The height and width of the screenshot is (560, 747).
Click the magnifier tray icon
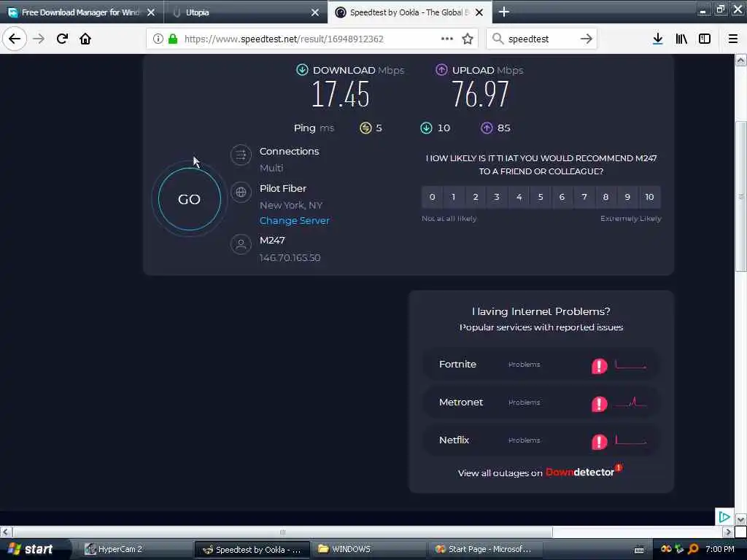click(x=693, y=549)
